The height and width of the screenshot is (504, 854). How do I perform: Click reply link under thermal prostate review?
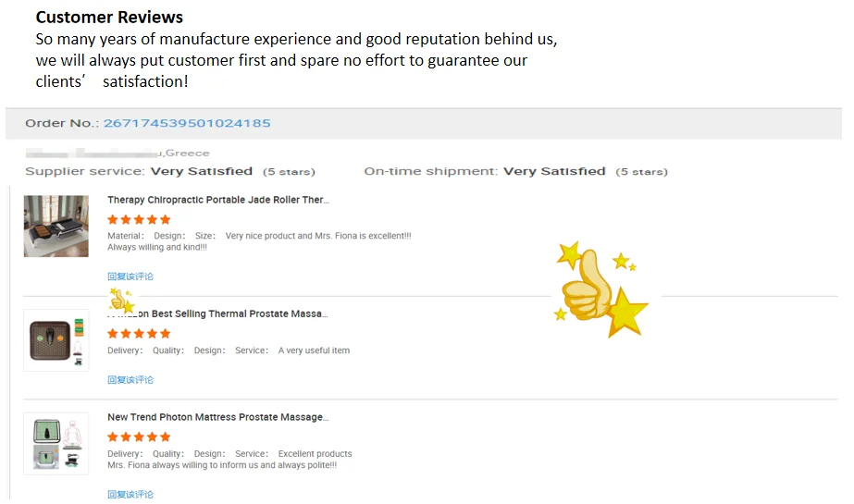(130, 380)
